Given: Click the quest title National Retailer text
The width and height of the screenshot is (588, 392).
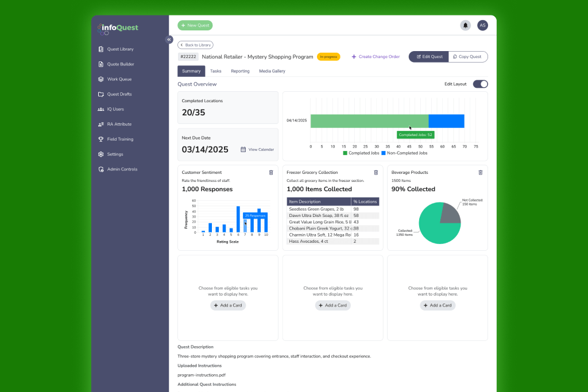Looking at the screenshot, I should (x=257, y=57).
